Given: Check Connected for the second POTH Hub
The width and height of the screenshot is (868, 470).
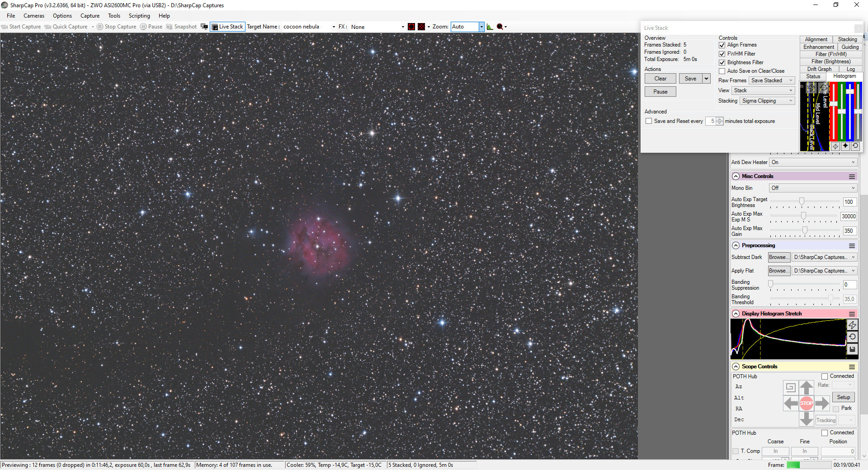Looking at the screenshot, I should [825, 433].
